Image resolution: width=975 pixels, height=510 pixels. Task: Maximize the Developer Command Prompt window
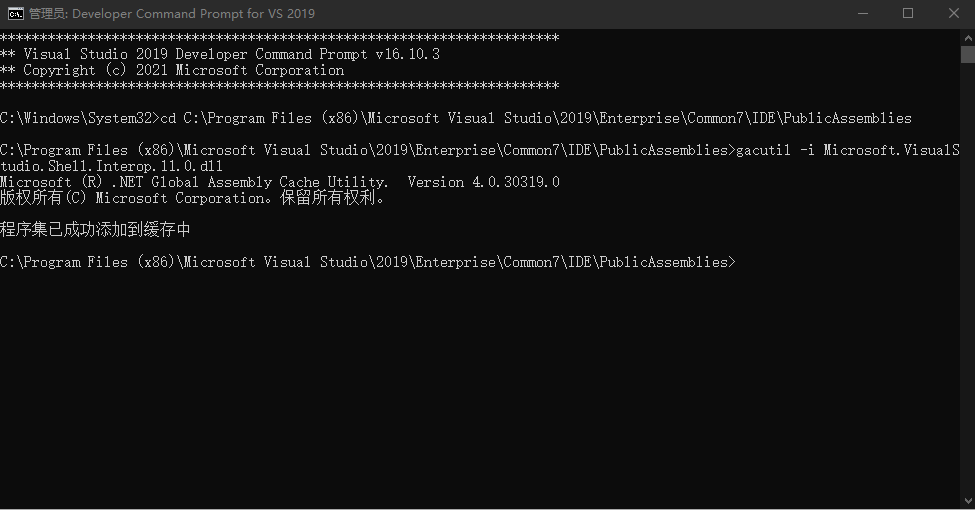[908, 14]
